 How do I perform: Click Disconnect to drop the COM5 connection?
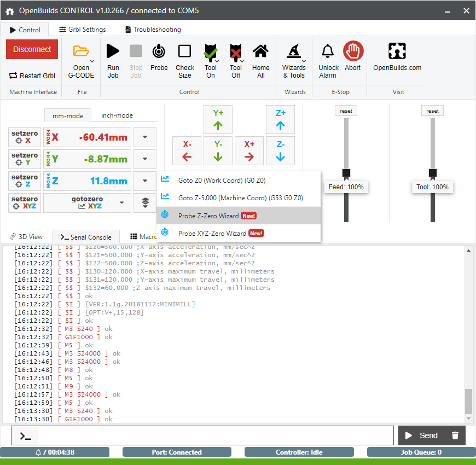tap(32, 49)
